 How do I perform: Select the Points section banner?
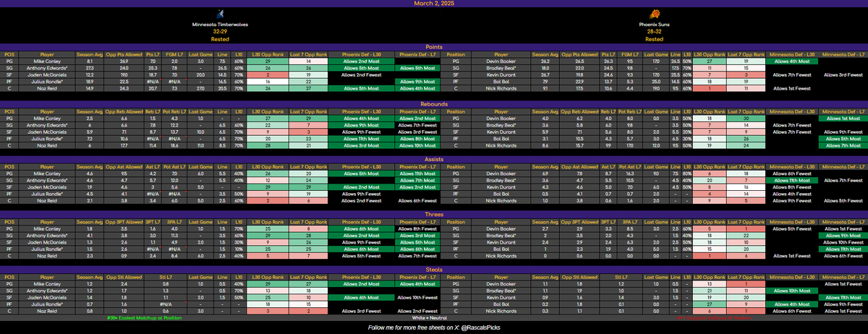pyautogui.click(x=434, y=47)
